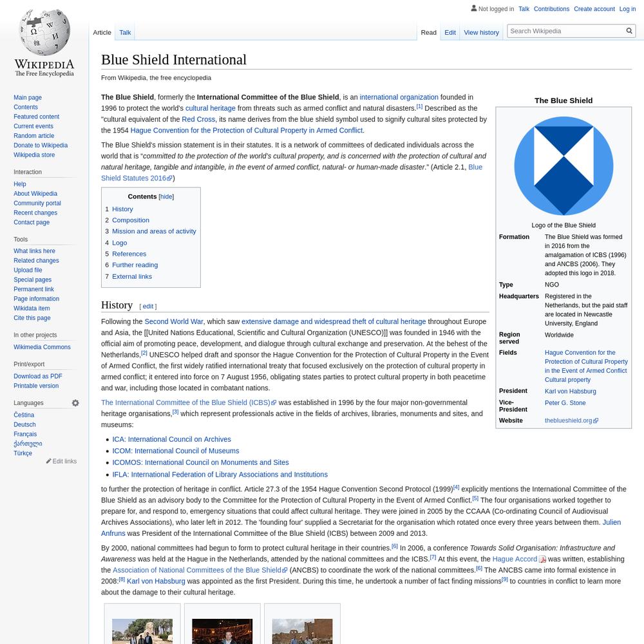Open Wikipedia store sidebar link
The image size is (644, 644).
click(x=34, y=155)
